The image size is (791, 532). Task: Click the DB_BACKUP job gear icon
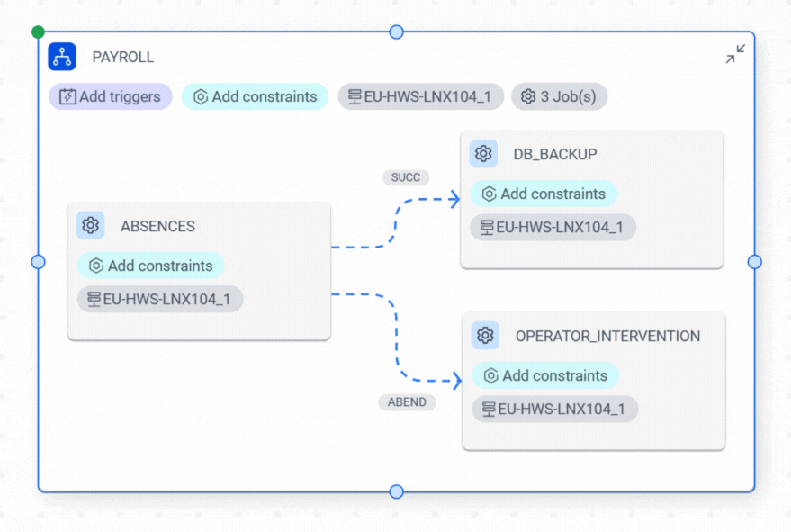[x=483, y=153]
